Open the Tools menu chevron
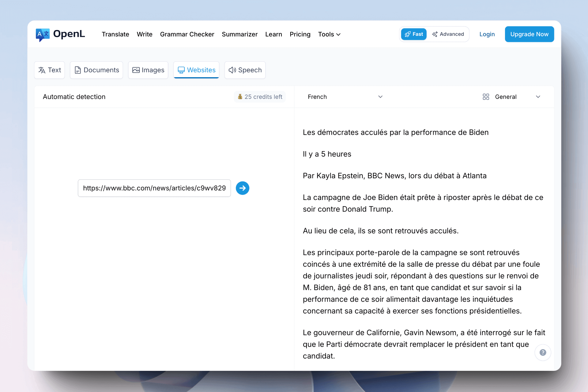The image size is (588, 392). pyautogui.click(x=338, y=34)
